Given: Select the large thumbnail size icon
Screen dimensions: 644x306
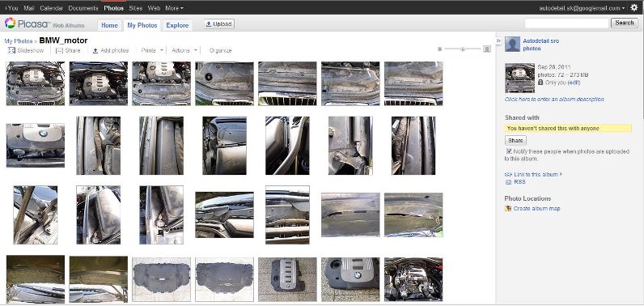Looking at the screenshot, I should pyautogui.click(x=487, y=49).
